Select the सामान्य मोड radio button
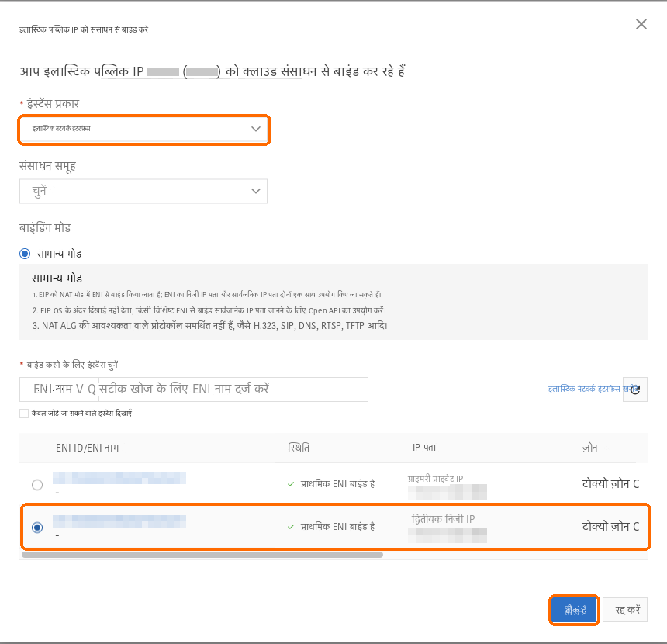This screenshot has width=667, height=644. click(25, 254)
